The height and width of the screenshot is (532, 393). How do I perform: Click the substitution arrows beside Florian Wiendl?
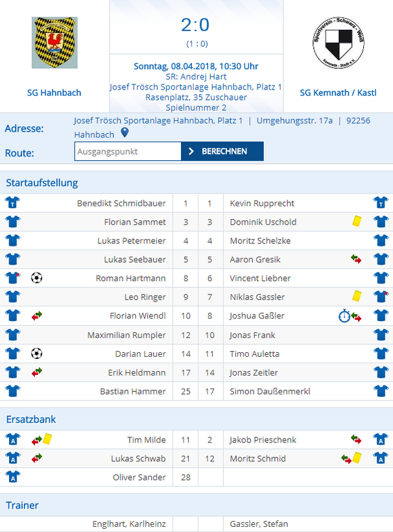36,315
